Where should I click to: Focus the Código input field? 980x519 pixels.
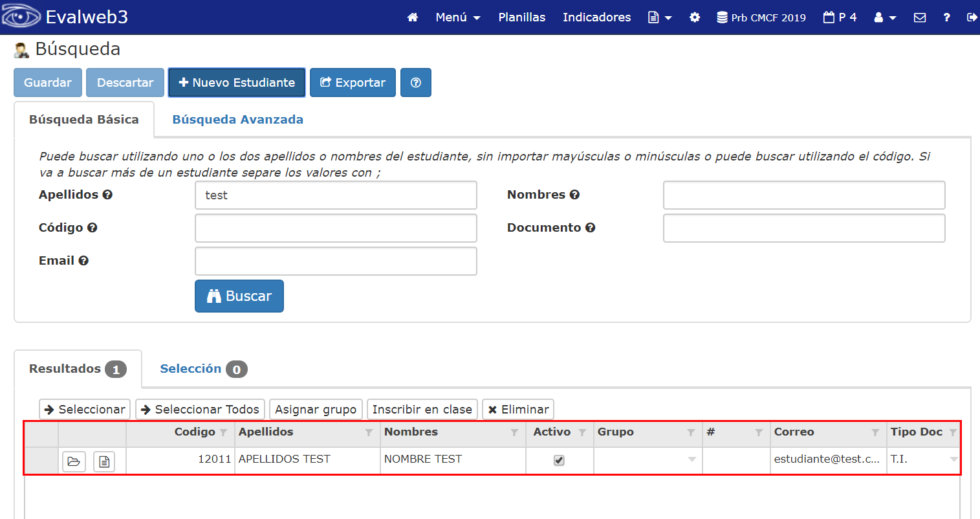(336, 228)
